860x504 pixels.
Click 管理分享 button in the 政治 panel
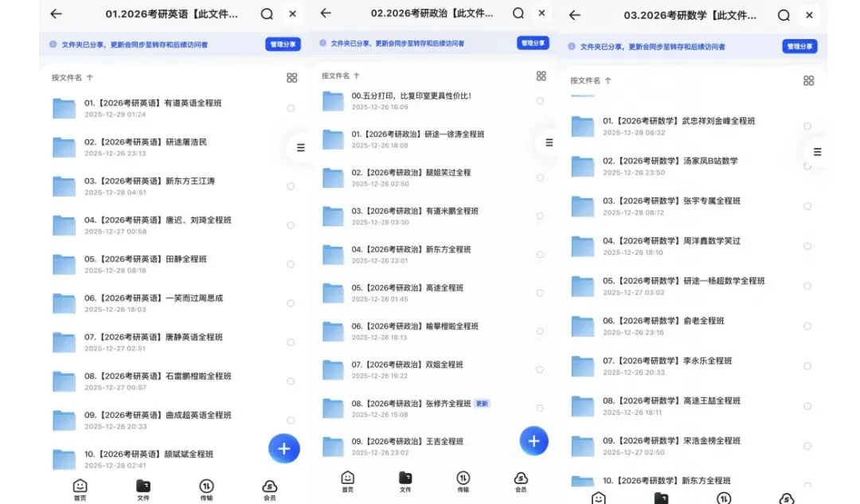pyautogui.click(x=533, y=43)
